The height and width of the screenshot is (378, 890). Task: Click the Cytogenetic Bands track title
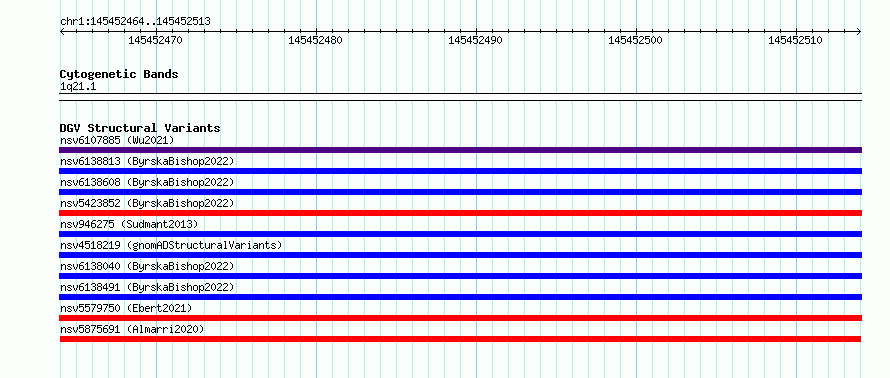point(119,74)
